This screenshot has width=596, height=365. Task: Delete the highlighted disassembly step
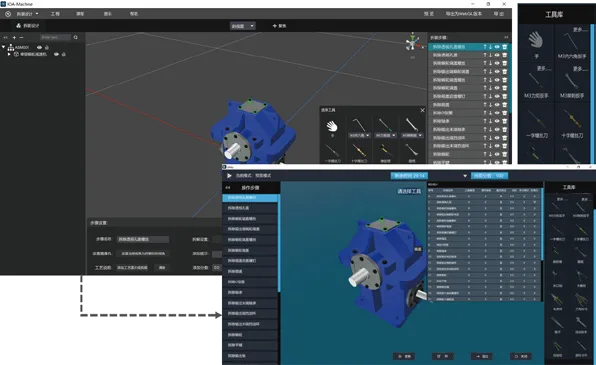(504, 47)
